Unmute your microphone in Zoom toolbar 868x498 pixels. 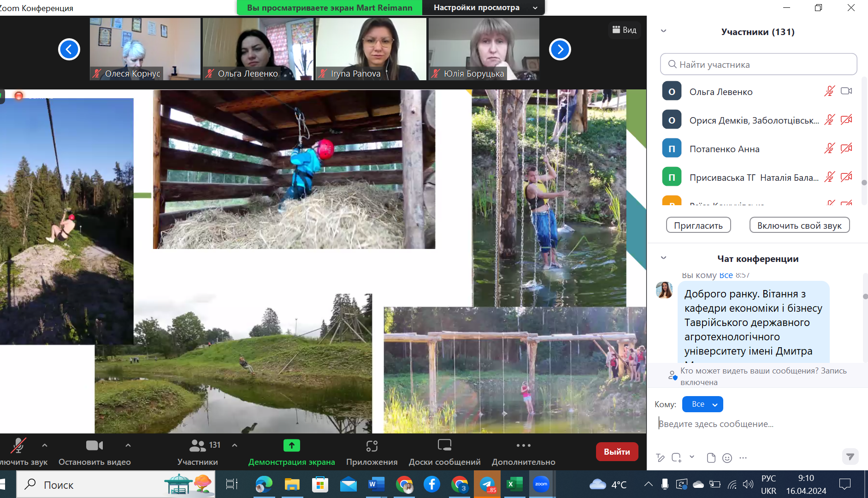pyautogui.click(x=18, y=446)
